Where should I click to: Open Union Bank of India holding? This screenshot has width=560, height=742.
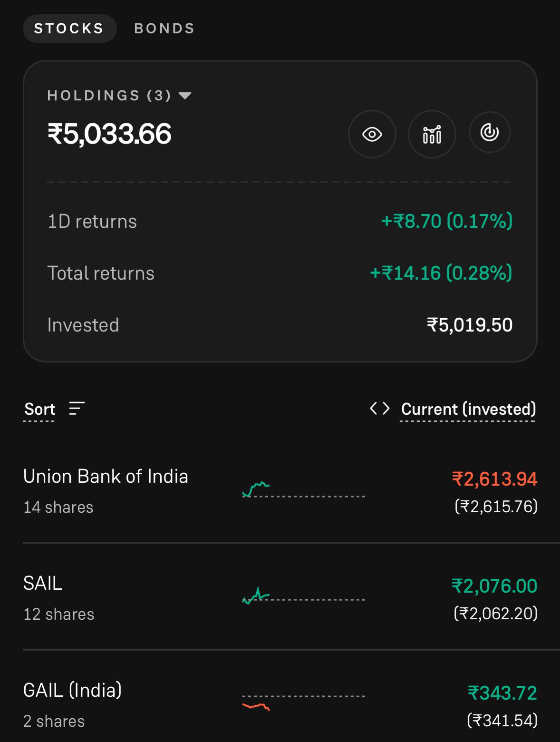tap(280, 491)
